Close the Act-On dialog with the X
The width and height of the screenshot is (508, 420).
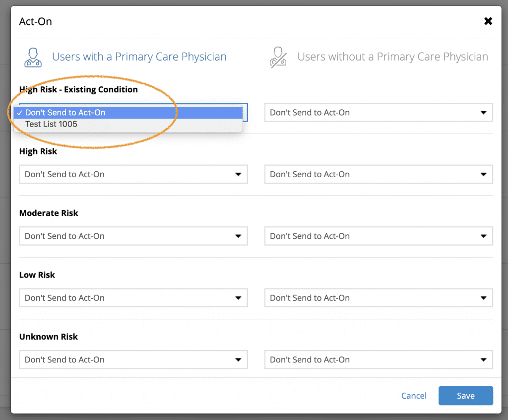488,21
